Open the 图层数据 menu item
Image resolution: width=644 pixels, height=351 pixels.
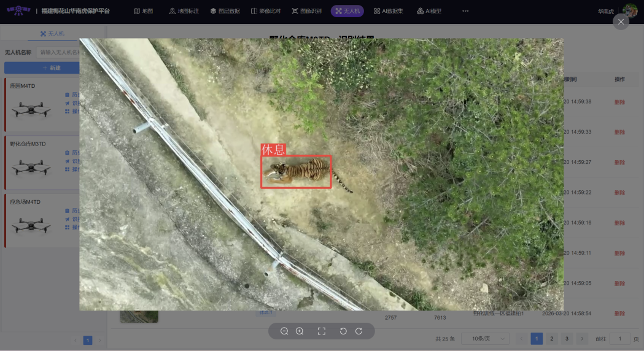[225, 11]
